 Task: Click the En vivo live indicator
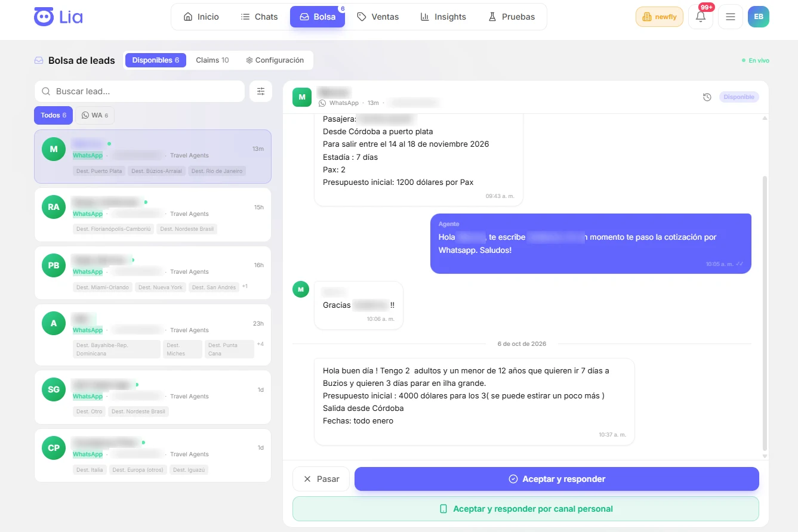point(756,60)
